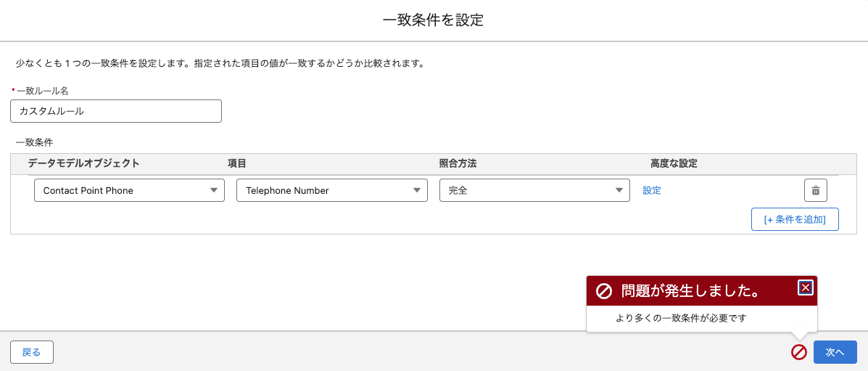The image size is (868, 371).
Task: Open the Contact Point Phone dropdown
Action: pyautogui.click(x=129, y=190)
